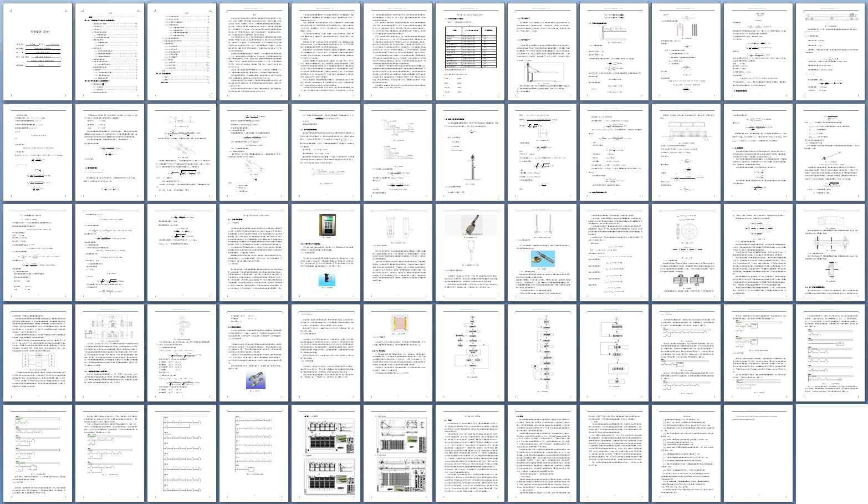Click the page with stepped shear force diagrams

pos(398,152)
